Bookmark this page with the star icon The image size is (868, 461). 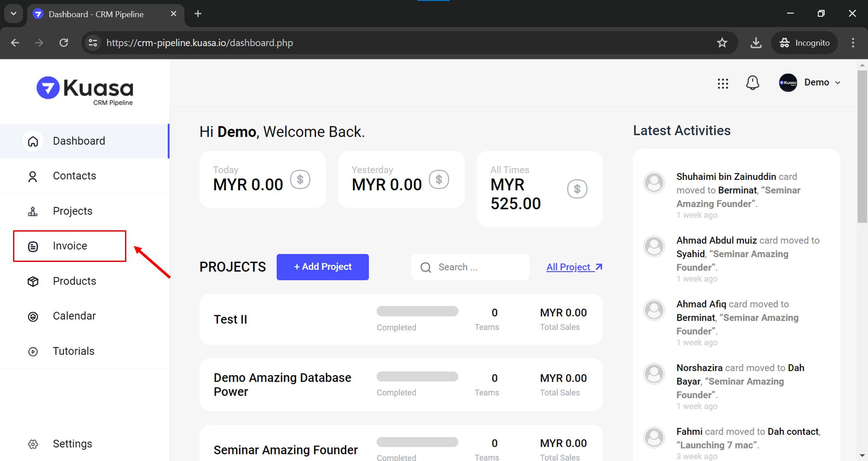(722, 43)
